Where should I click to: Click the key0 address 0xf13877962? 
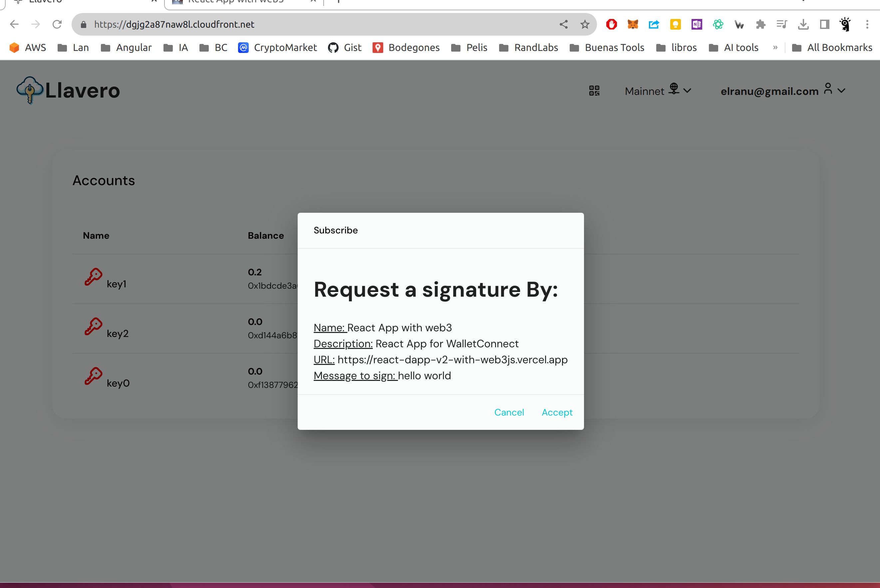pyautogui.click(x=273, y=385)
